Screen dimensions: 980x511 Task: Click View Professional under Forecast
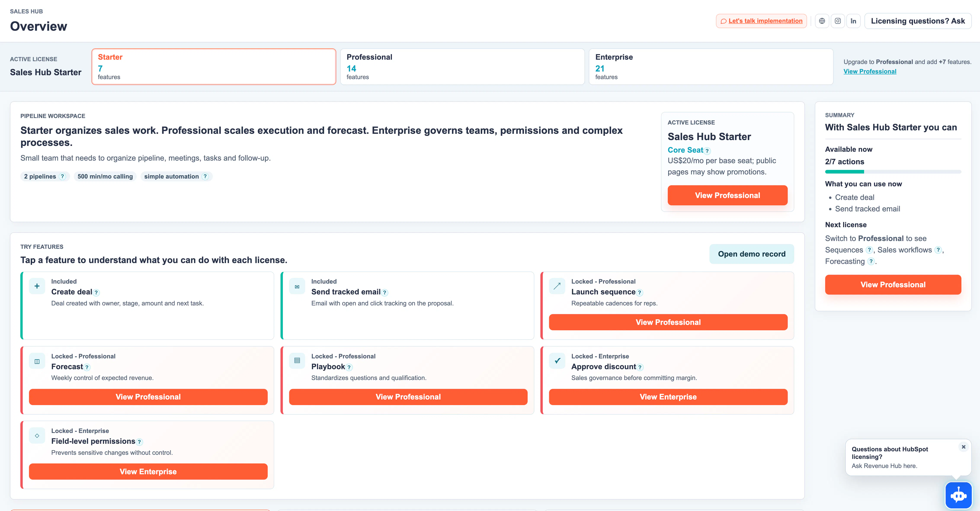click(x=148, y=397)
